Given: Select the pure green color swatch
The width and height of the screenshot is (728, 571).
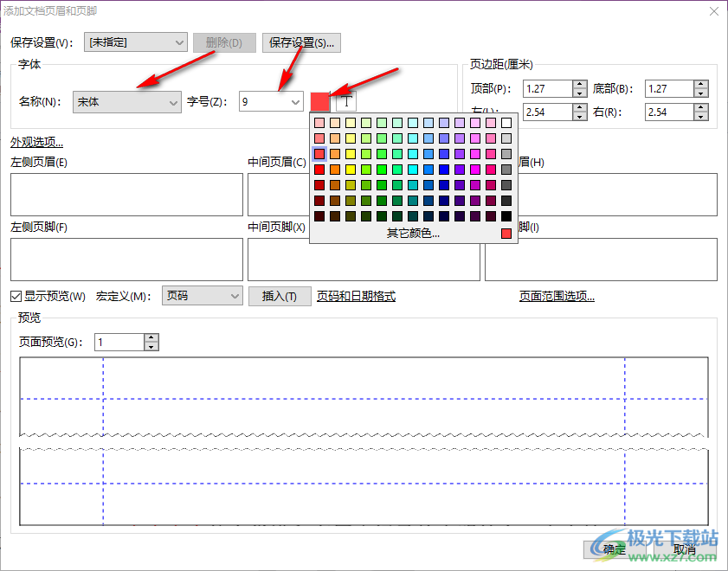Looking at the screenshot, I should pyautogui.click(x=382, y=170).
